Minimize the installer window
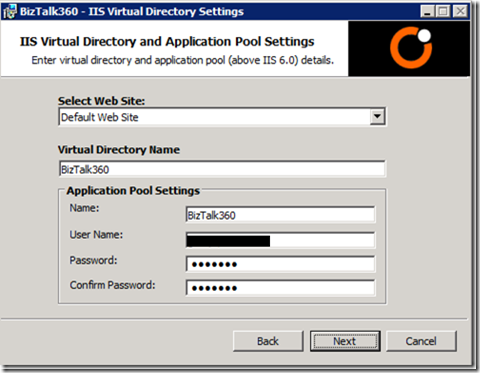 (x=428, y=12)
